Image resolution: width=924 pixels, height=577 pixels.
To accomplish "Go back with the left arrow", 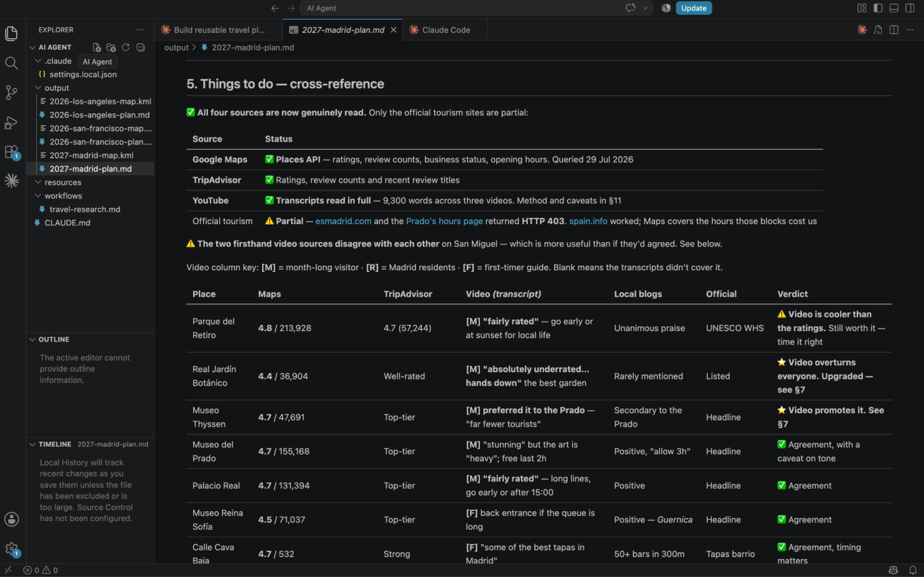I will coord(275,8).
